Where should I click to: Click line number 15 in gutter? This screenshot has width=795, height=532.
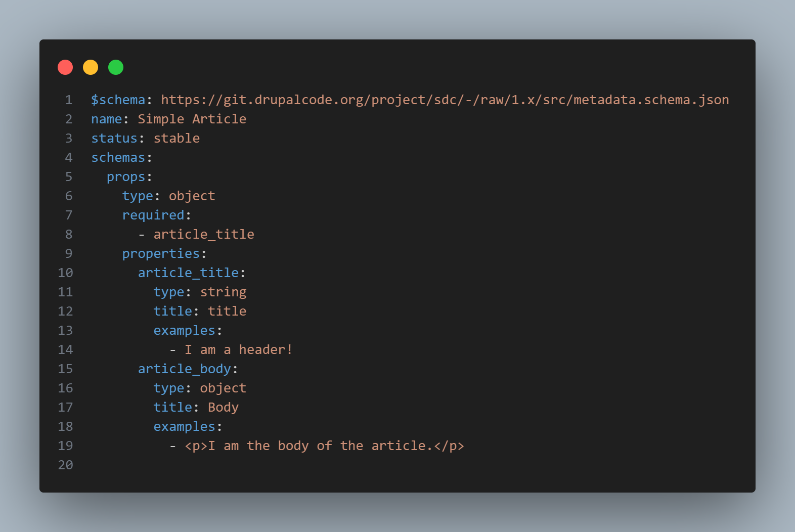pyautogui.click(x=66, y=369)
